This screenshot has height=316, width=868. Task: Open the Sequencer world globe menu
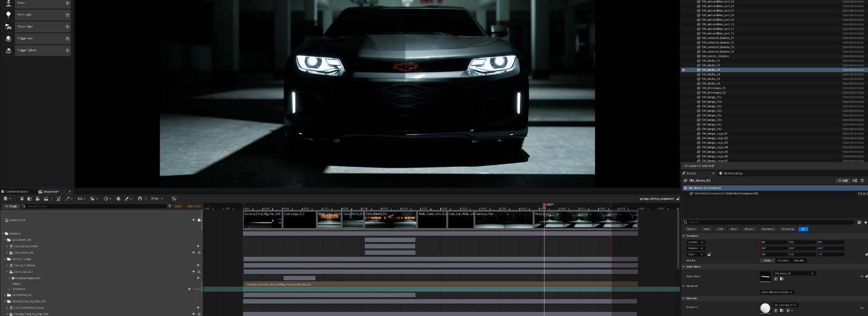point(7,199)
